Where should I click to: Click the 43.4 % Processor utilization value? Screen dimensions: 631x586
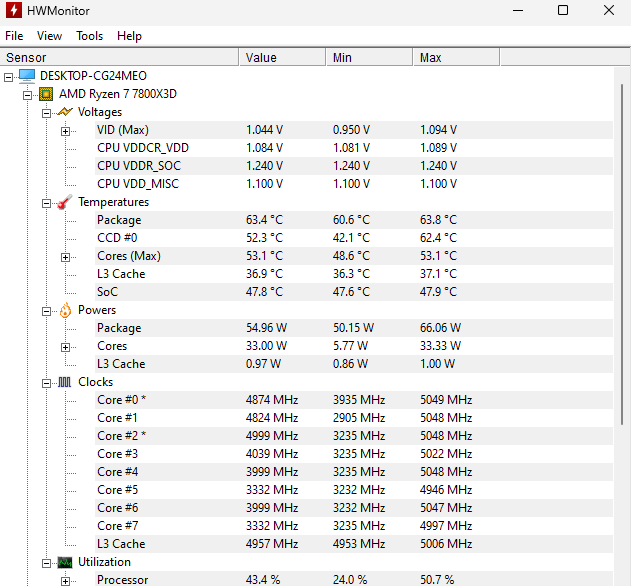[263, 580]
